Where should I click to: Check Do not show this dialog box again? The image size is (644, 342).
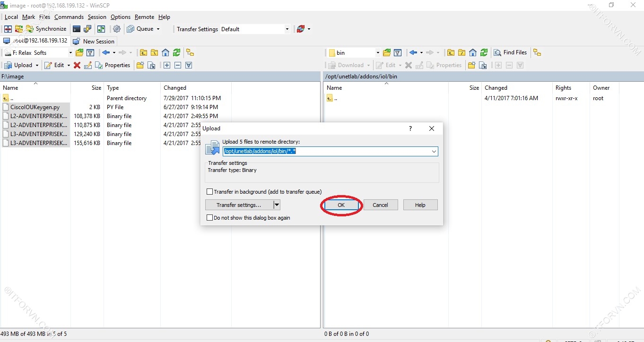(x=210, y=218)
